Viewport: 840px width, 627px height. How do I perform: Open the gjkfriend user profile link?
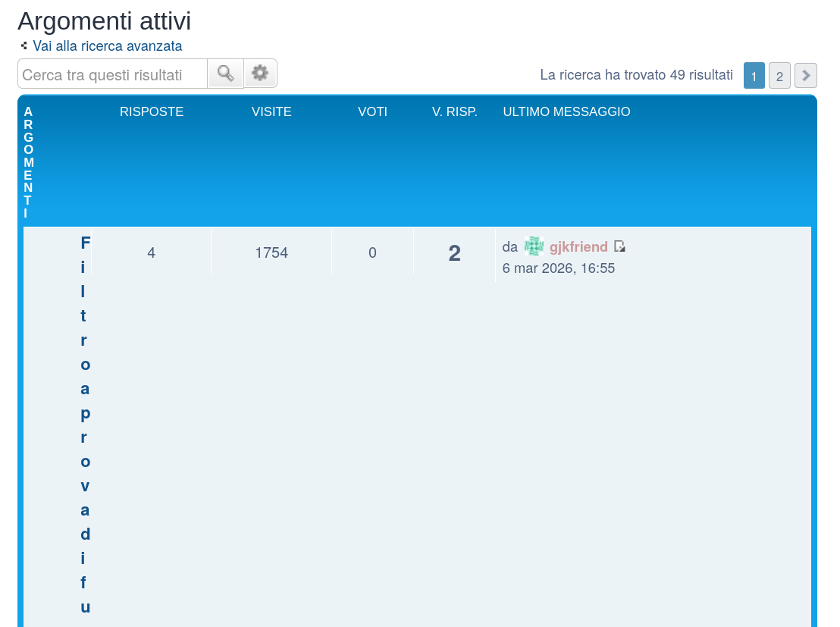(578, 246)
